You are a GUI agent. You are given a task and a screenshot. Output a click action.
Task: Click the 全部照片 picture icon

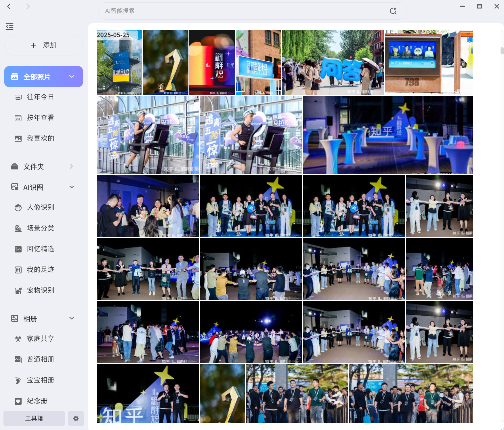[15, 77]
